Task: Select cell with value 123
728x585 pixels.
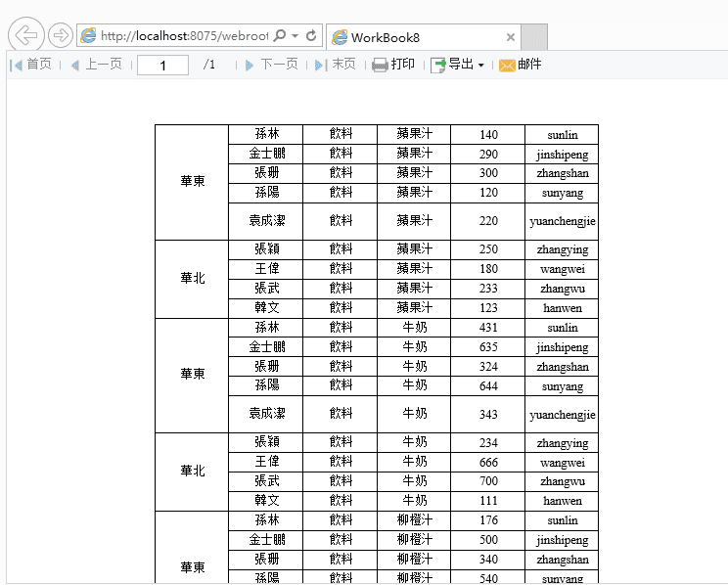Action: 488,308
